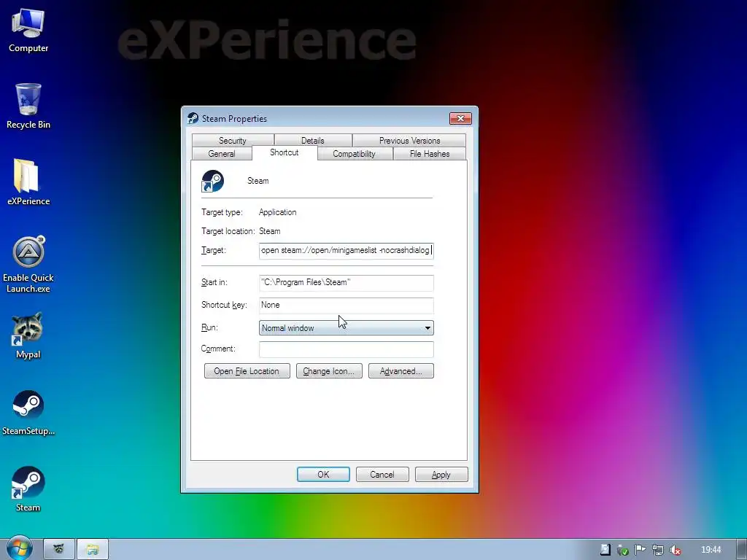Screen dimensions: 747x560
Task: Open the File Hashes tab
Action: (429, 153)
